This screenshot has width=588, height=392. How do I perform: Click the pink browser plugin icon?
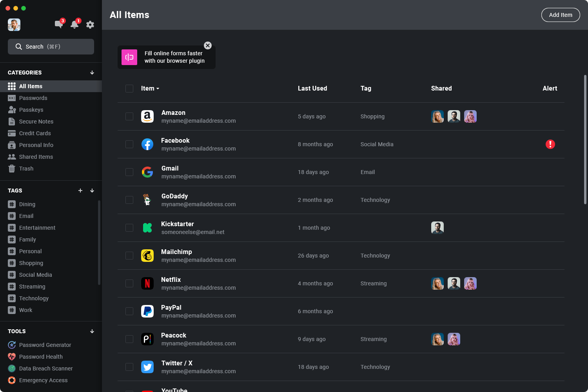[129, 57]
